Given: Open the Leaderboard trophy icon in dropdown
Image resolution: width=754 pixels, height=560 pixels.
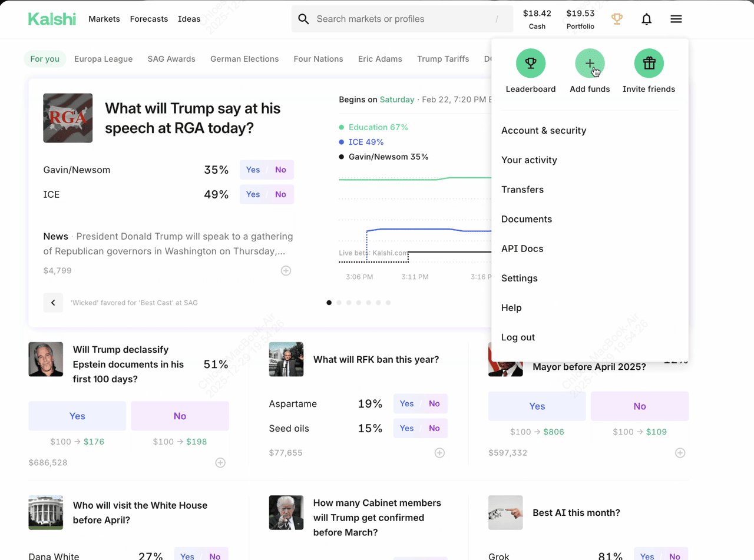Looking at the screenshot, I should click(530, 64).
